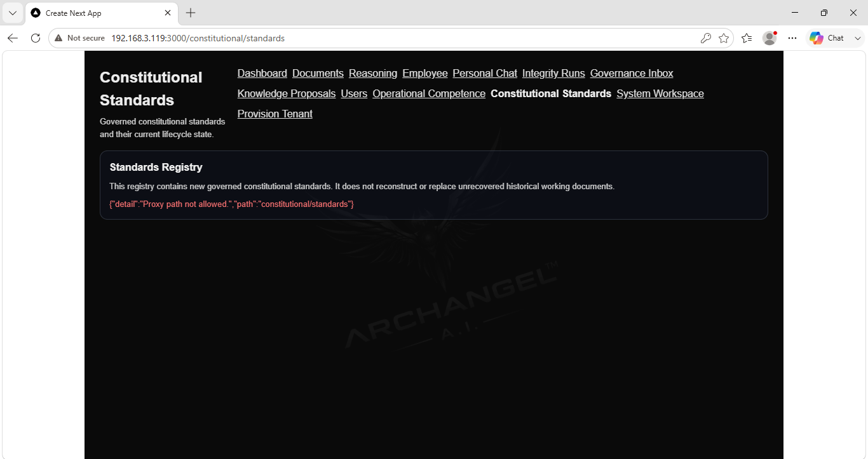The width and height of the screenshot is (868, 459).
Task: Open Copilot Chat button
Action: click(827, 38)
